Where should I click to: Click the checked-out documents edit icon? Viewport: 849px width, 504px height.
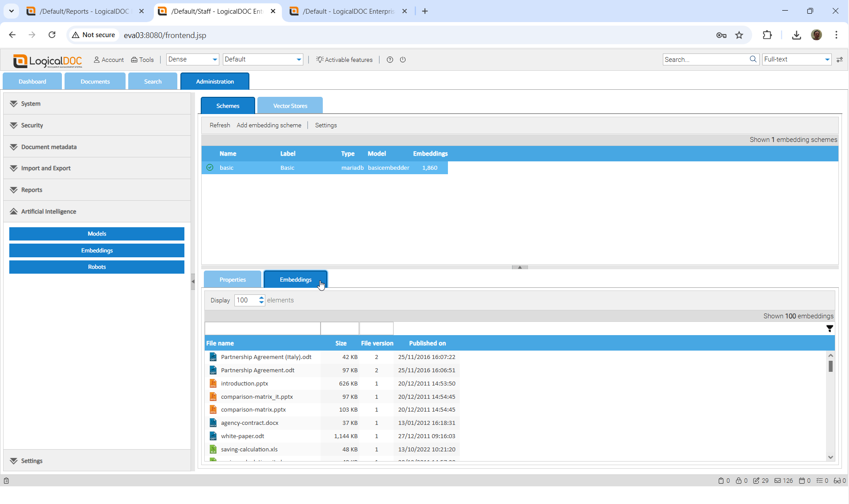(x=756, y=481)
